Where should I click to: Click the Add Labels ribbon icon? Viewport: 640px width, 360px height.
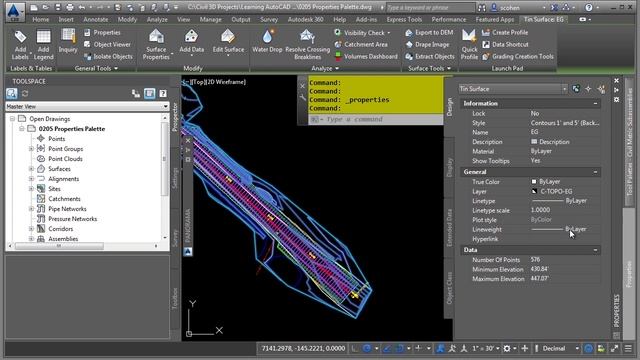coord(20,45)
